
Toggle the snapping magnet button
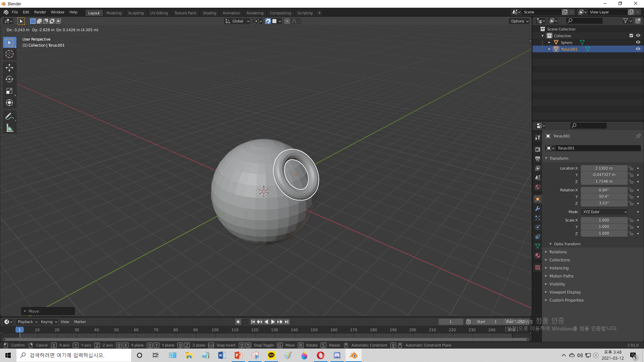point(268,21)
